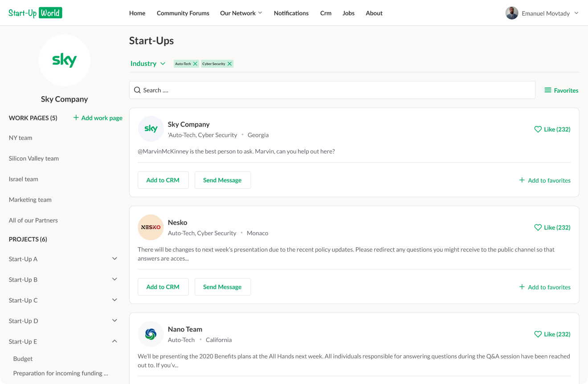
Task: Click the Start-Up World logo
Action: (35, 13)
